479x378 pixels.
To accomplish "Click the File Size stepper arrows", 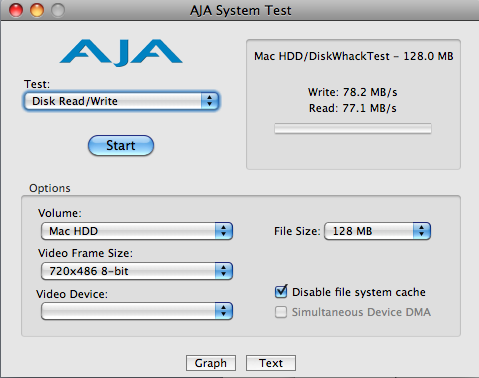I will pos(422,231).
